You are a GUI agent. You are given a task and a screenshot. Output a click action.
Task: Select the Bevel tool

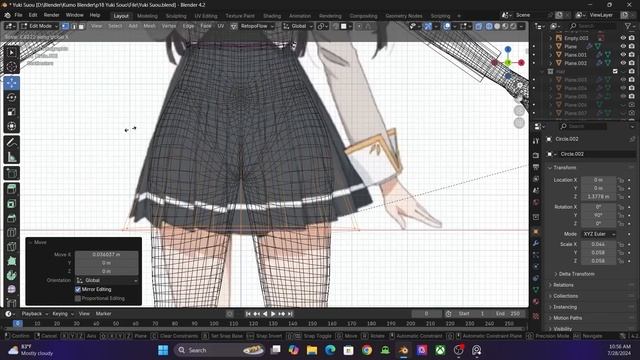pos(11,218)
